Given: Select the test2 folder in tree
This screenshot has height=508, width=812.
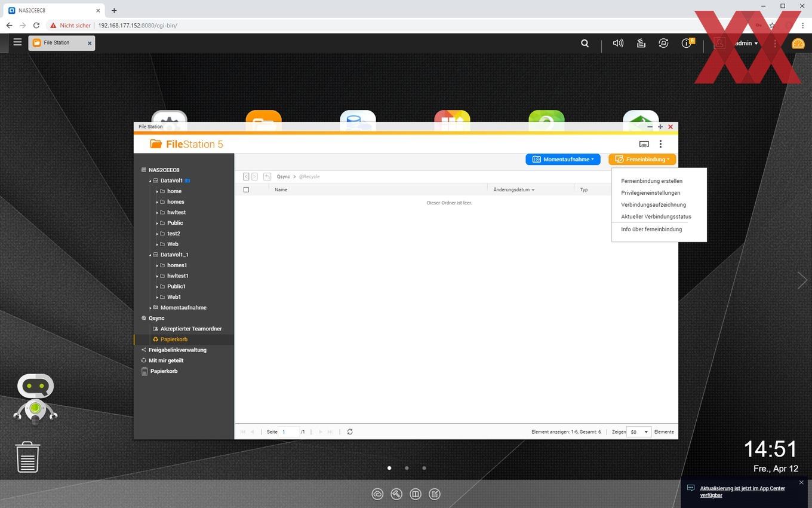Looking at the screenshot, I should 174,234.
